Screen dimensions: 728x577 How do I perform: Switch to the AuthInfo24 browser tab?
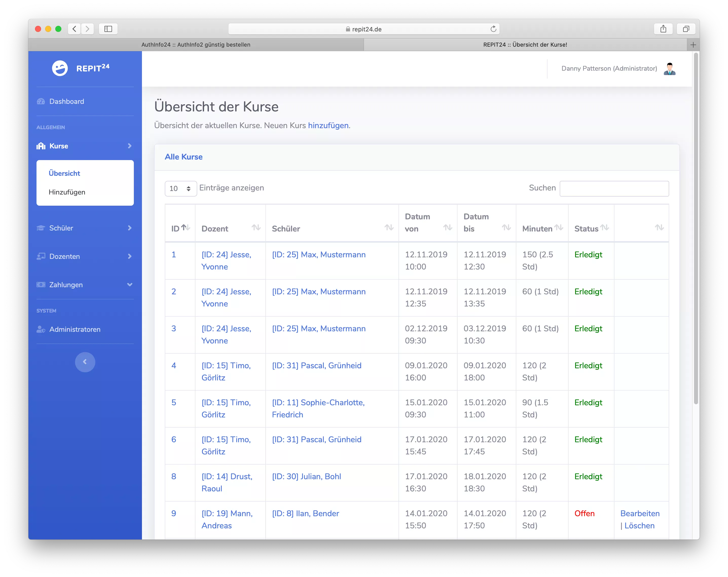coord(196,45)
